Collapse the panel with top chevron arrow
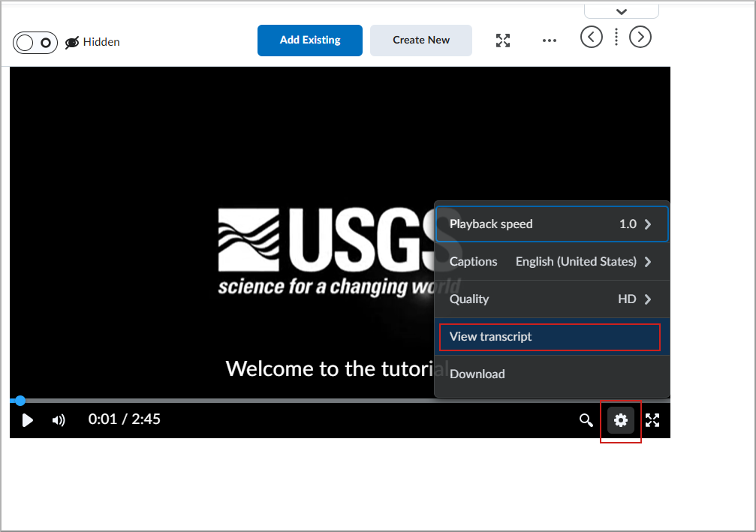 point(621,11)
